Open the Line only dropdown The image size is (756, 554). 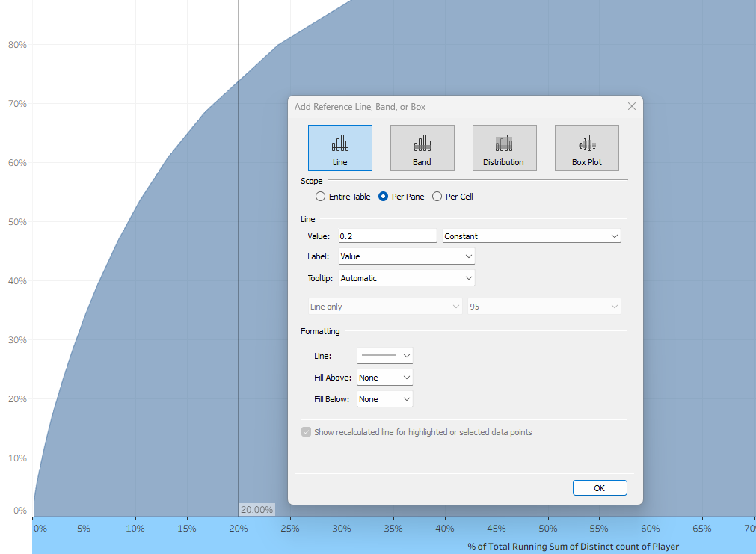385,307
